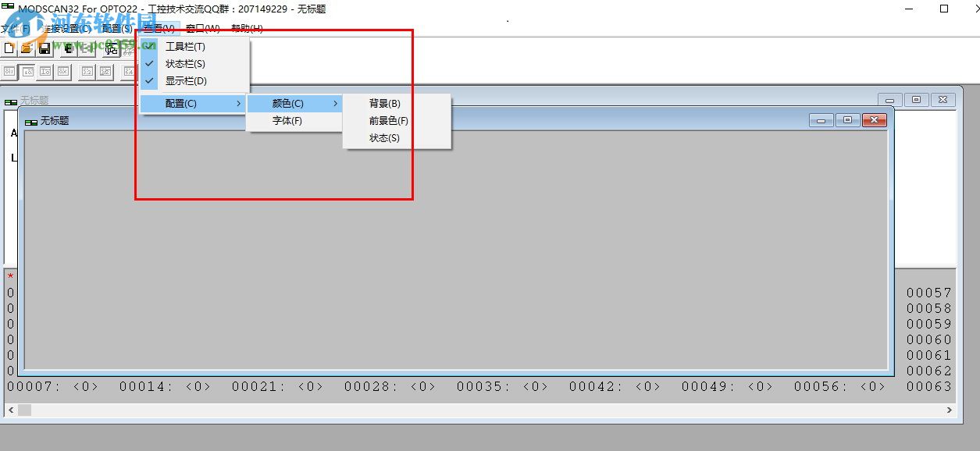The height and width of the screenshot is (451, 980).
Task: Select the decimal display format icon
Action: click(29, 72)
